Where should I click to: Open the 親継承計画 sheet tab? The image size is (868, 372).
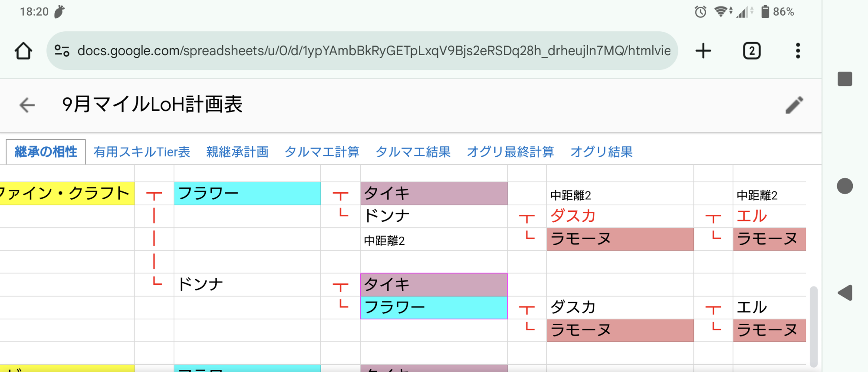[237, 152]
